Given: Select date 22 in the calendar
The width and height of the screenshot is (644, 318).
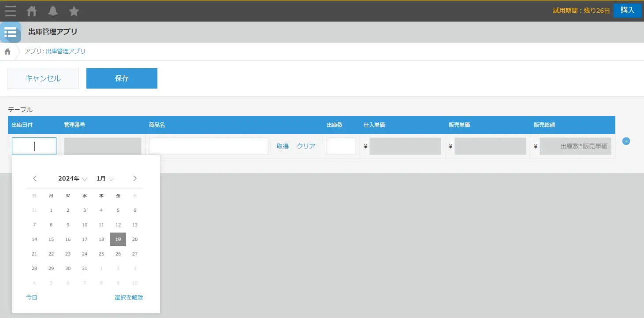Looking at the screenshot, I should pyautogui.click(x=51, y=254).
